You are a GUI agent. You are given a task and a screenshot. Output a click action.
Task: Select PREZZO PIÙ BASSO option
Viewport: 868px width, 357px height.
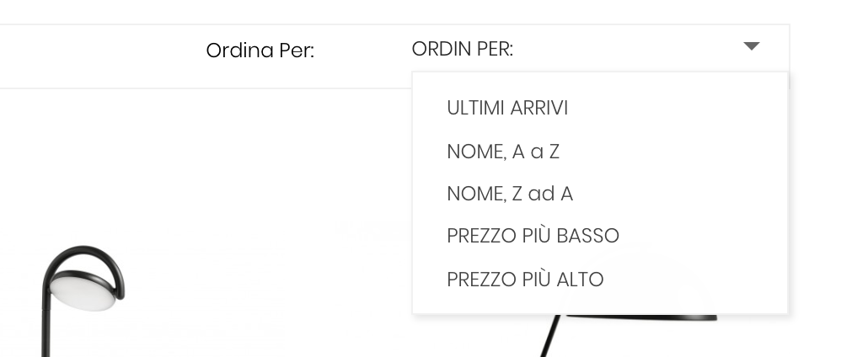533,237
